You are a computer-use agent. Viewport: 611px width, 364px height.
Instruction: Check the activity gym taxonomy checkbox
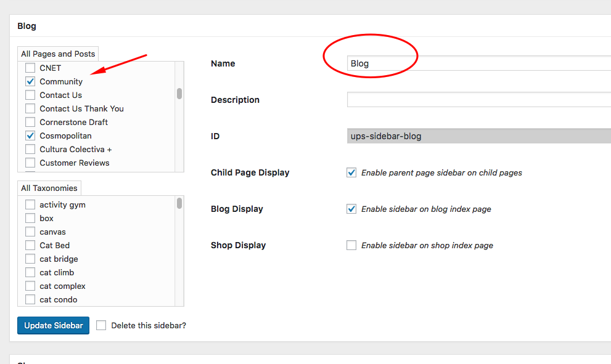[30, 204]
